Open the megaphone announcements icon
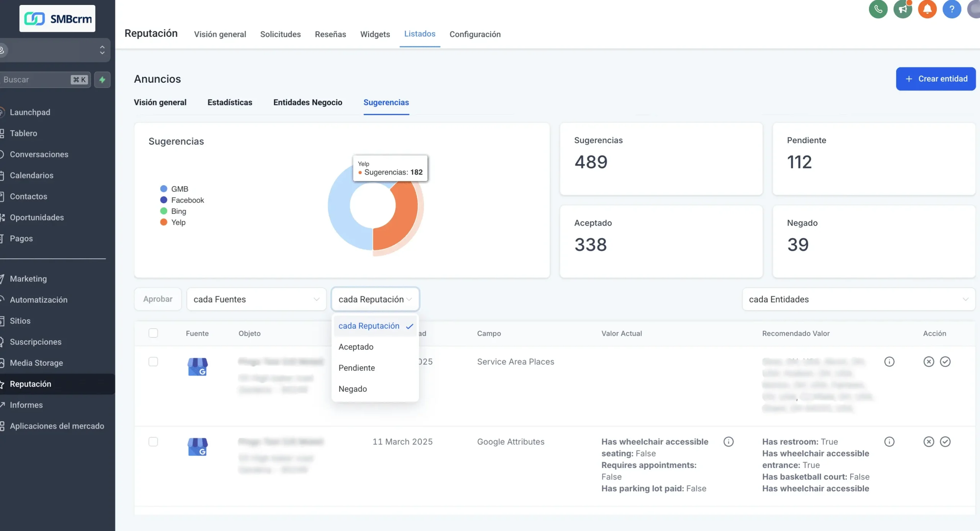This screenshot has width=980, height=531. click(903, 9)
